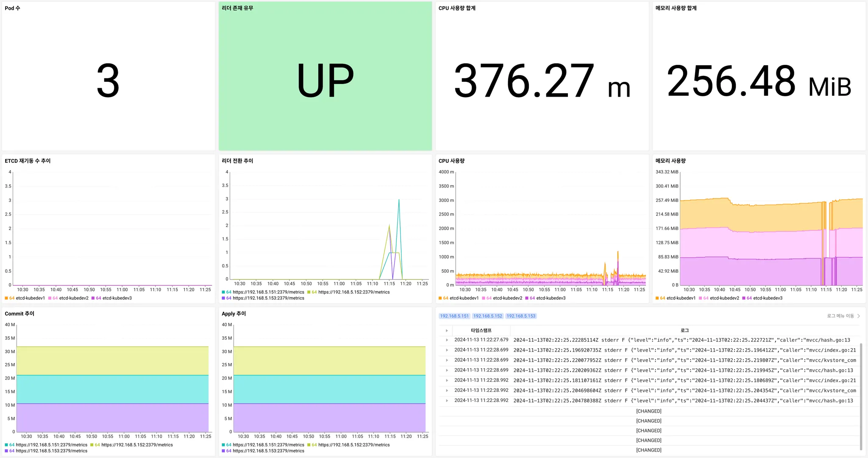Click the chevron arrow beside 로그 메뉴 이동
This screenshot has height=458, width=868.
[859, 316]
